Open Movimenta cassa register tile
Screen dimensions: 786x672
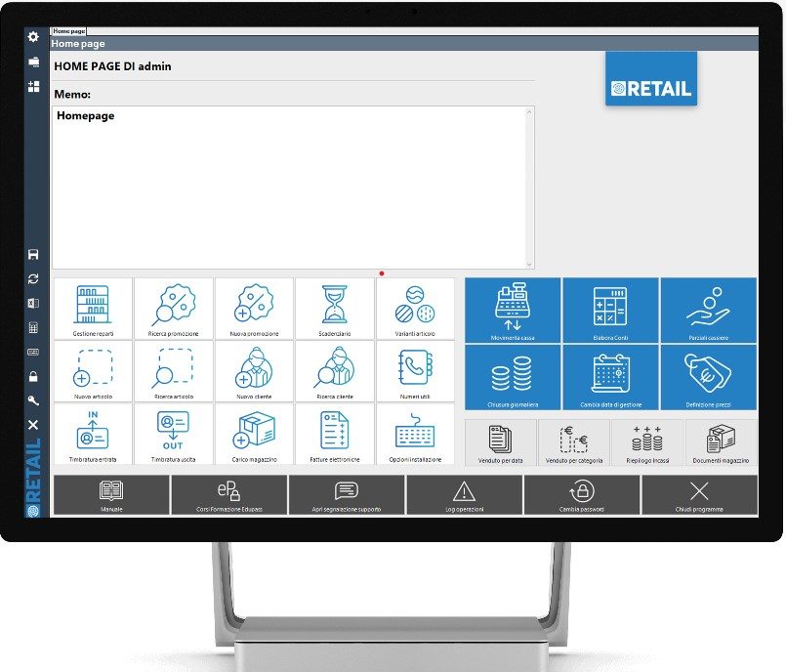(513, 311)
